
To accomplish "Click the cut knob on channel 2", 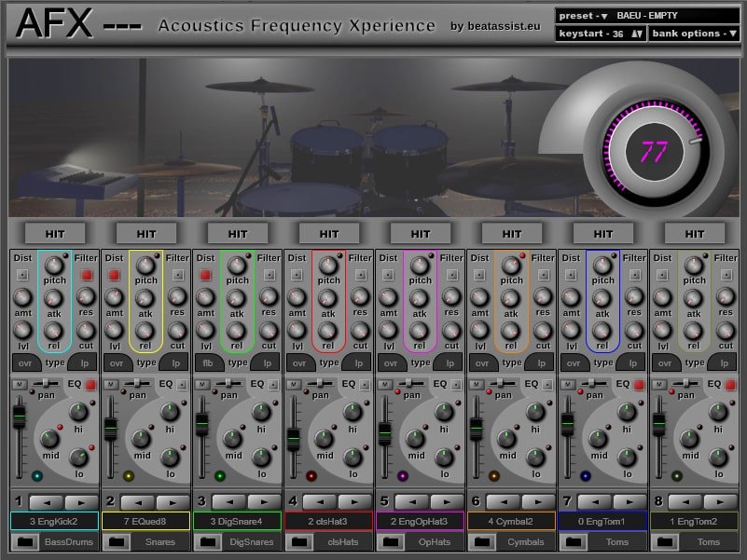I will tap(177, 331).
